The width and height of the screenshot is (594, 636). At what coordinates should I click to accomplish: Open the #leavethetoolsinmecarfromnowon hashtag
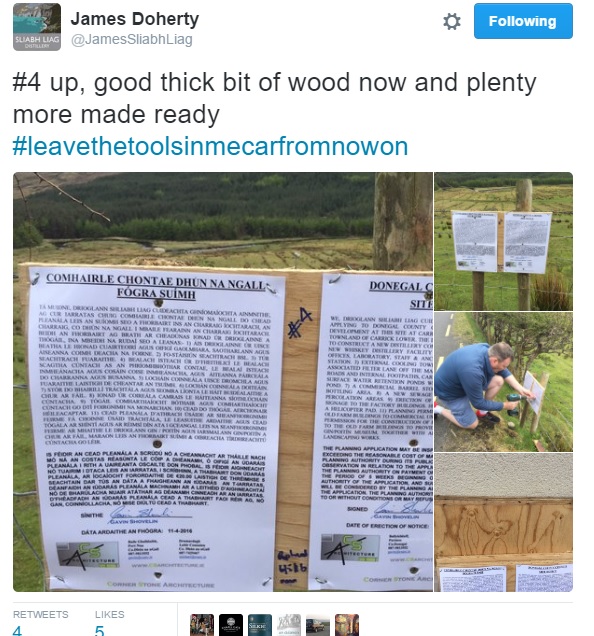210,146
